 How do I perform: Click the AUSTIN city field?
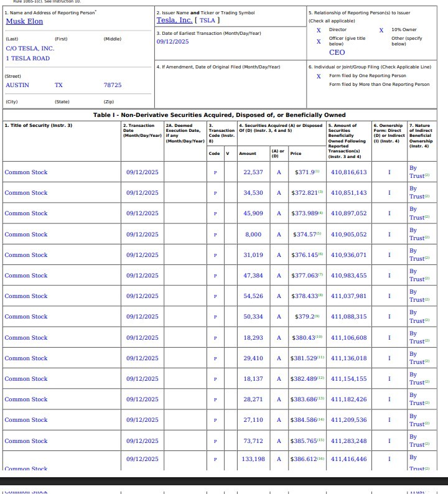coord(17,85)
